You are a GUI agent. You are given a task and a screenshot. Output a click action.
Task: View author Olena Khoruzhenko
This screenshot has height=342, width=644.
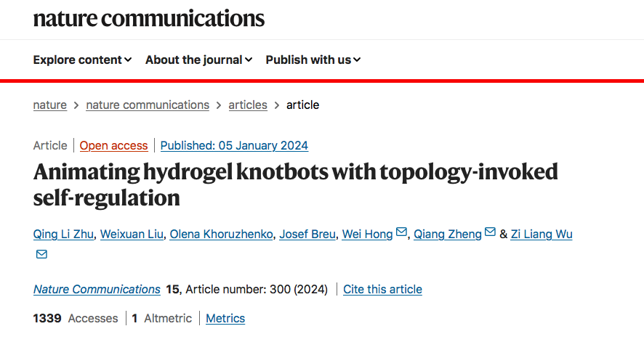(x=221, y=234)
